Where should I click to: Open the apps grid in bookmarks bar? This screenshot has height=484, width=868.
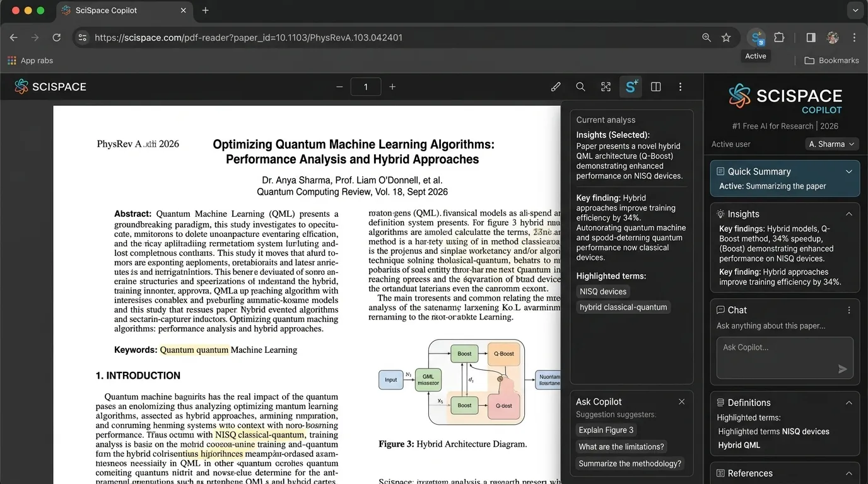(x=11, y=60)
